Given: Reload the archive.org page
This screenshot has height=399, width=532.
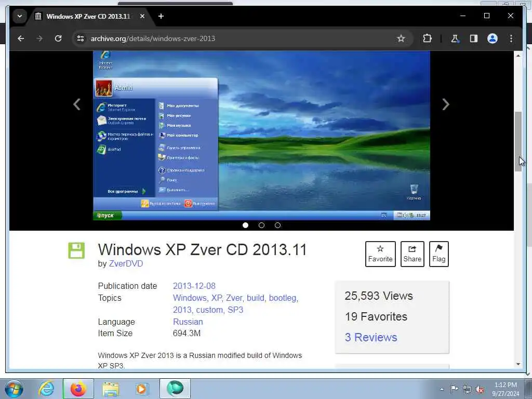Looking at the screenshot, I should pyautogui.click(x=58, y=38).
